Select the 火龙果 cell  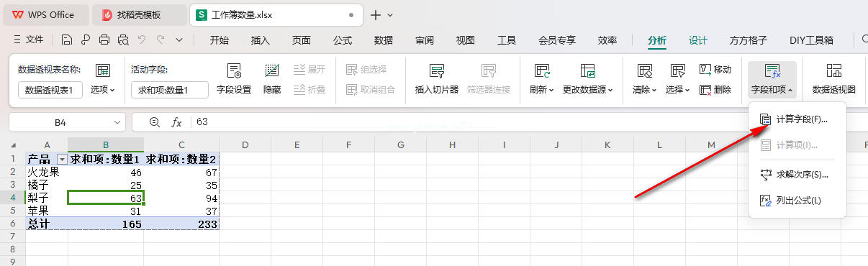(47, 172)
